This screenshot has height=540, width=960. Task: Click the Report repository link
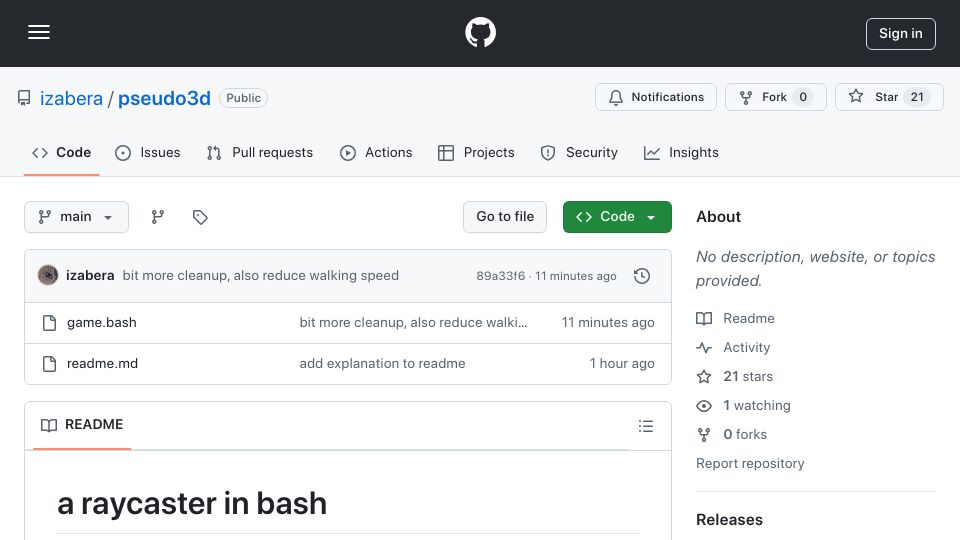pyautogui.click(x=750, y=463)
